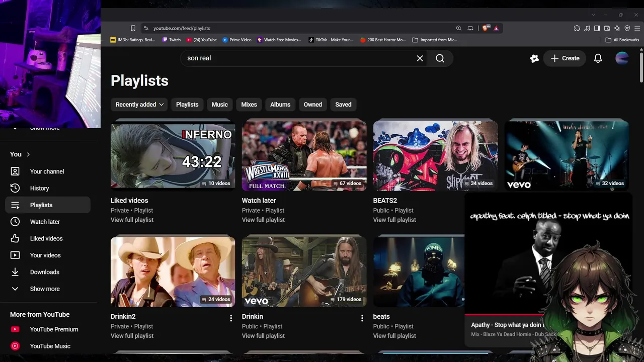Open the IMDb bookmark
This screenshot has width=644, height=362.
click(x=133, y=40)
